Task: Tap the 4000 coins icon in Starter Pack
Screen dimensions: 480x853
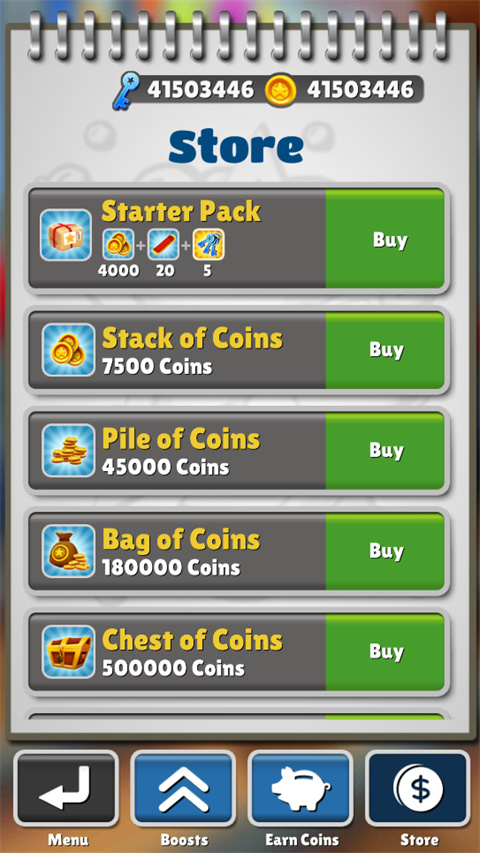Action: tap(119, 245)
